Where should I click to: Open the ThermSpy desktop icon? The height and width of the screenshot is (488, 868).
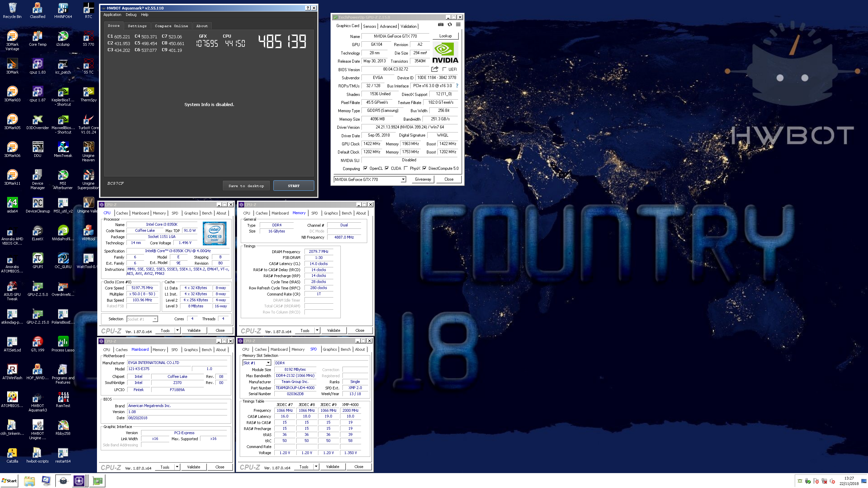pos(88,94)
